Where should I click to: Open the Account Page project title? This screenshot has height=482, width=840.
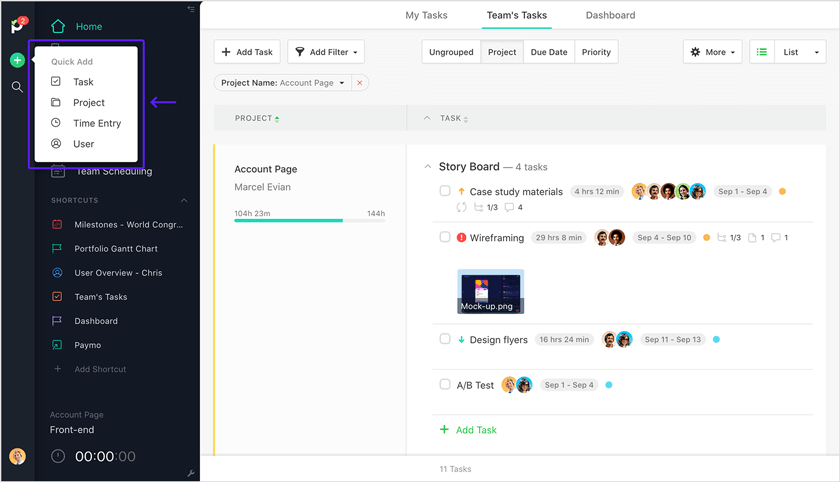[x=266, y=169]
